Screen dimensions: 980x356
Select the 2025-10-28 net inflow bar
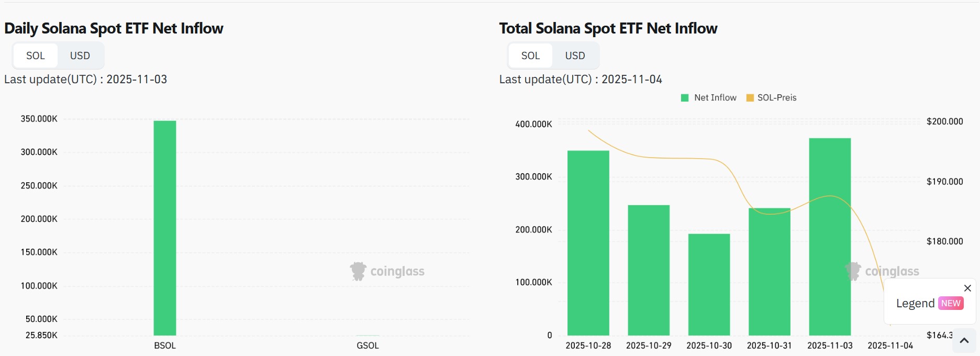click(x=588, y=243)
